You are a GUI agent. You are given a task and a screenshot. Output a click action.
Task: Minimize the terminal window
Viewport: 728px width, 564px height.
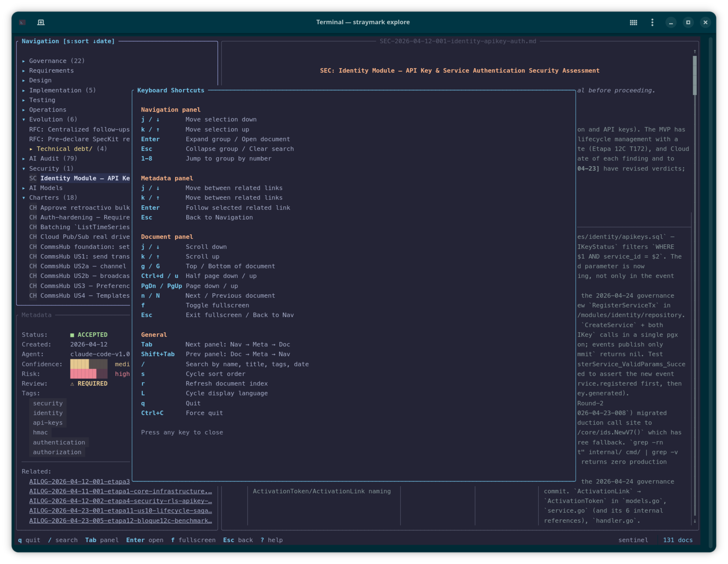pyautogui.click(x=671, y=22)
